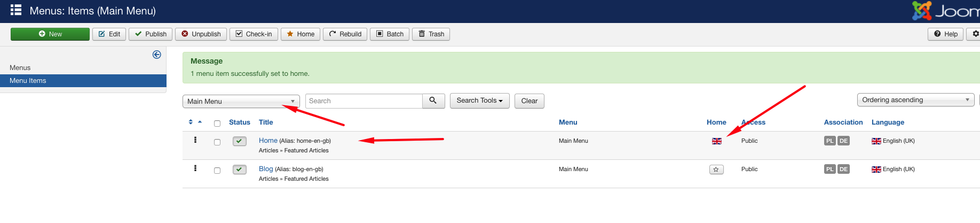The image size is (980, 223).
Task: Click PL association badge in Blog row
Action: tap(829, 170)
